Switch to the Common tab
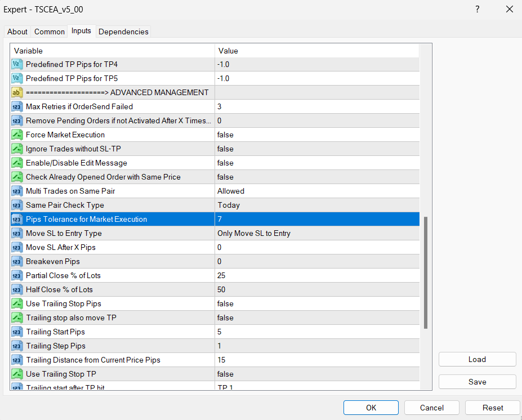This screenshot has width=522, height=420. tap(50, 32)
